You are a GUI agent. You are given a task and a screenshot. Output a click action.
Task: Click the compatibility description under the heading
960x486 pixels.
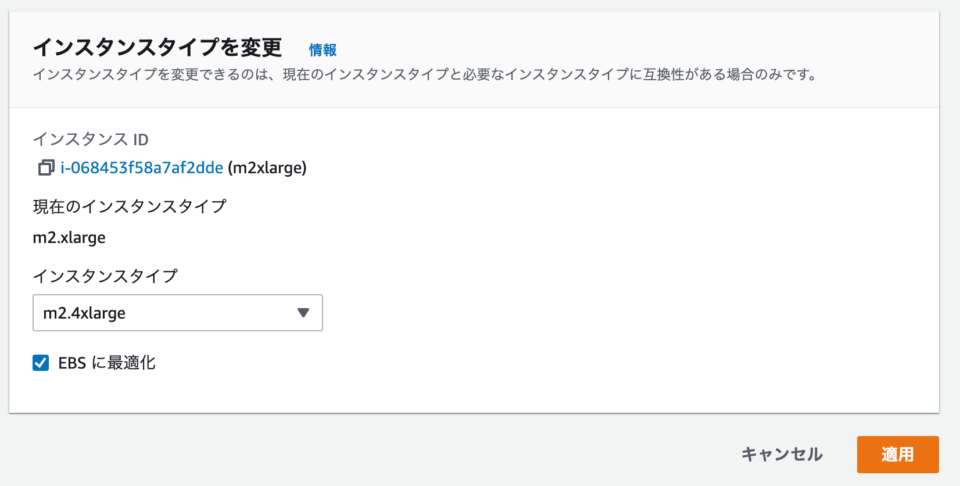point(426,75)
